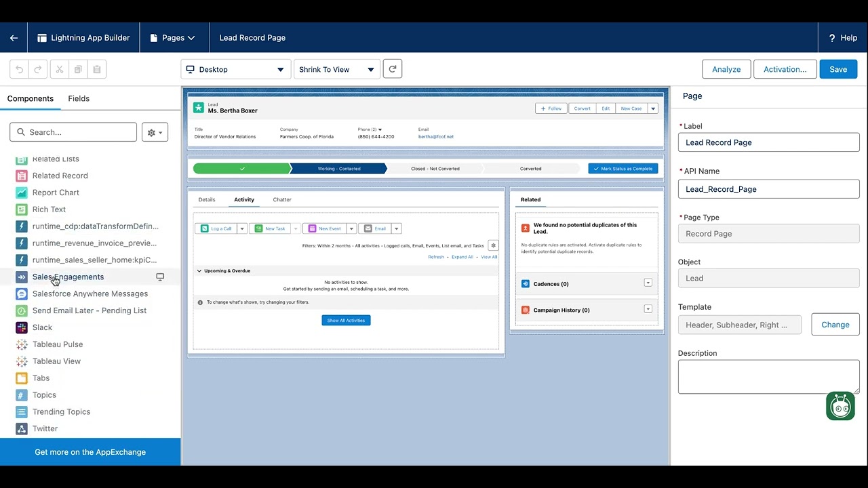Click the Salesforce Anywhere Messages icon
This screenshot has width=868, height=488.
click(x=22, y=293)
